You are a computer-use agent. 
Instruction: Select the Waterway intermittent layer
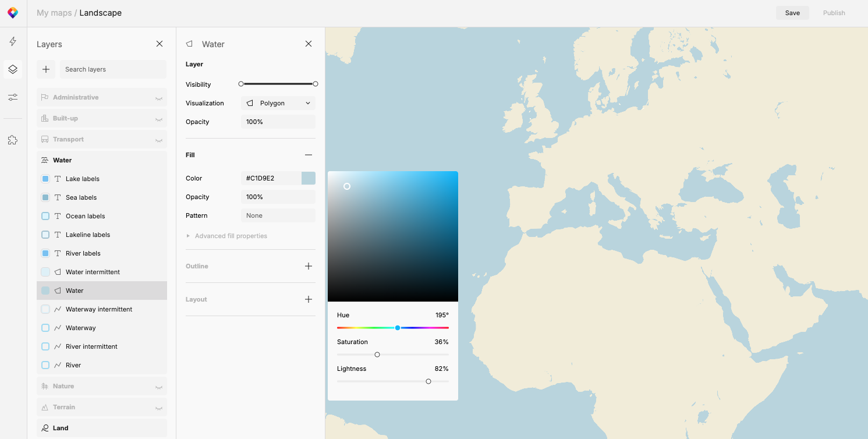(99, 309)
